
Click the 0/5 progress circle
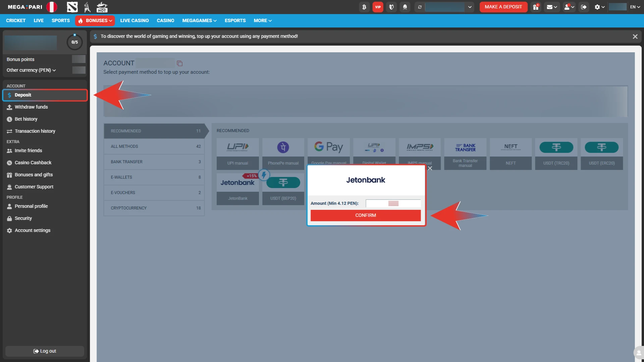coord(74,42)
